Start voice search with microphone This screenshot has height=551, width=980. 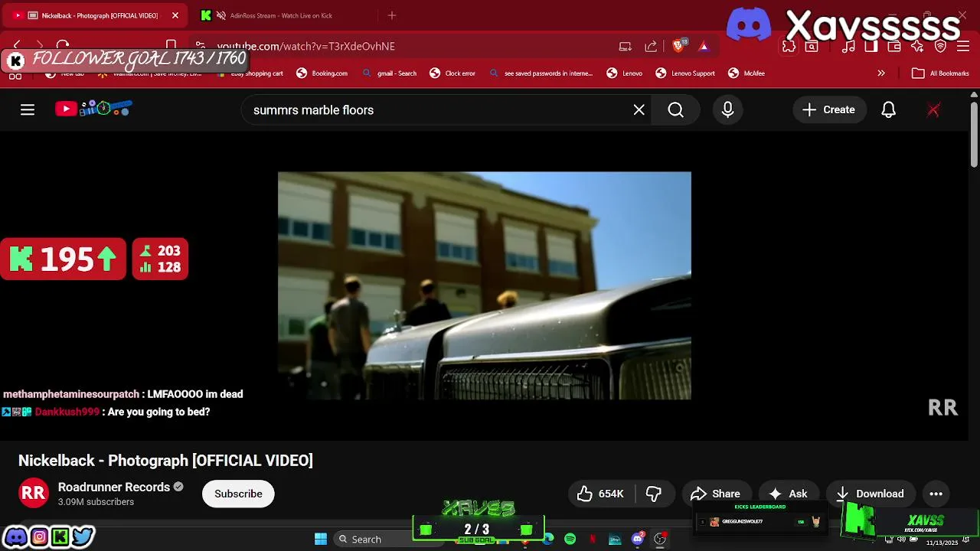pyautogui.click(x=727, y=109)
